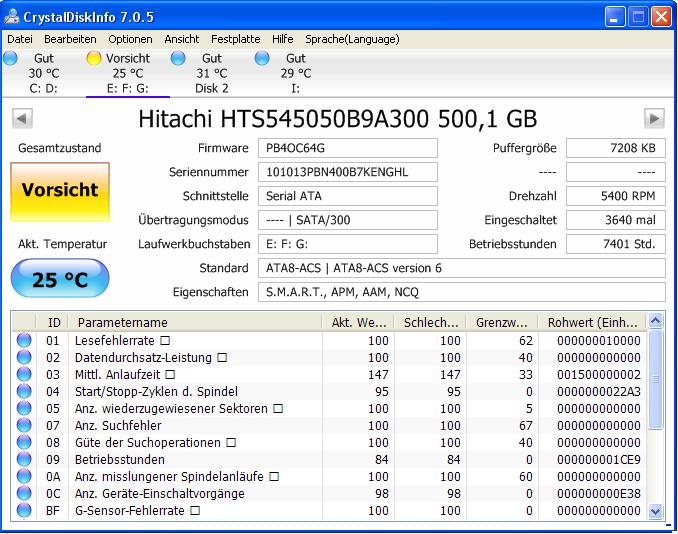
Task: Click the Drehzahl value 5400 RPM
Action: click(616, 196)
